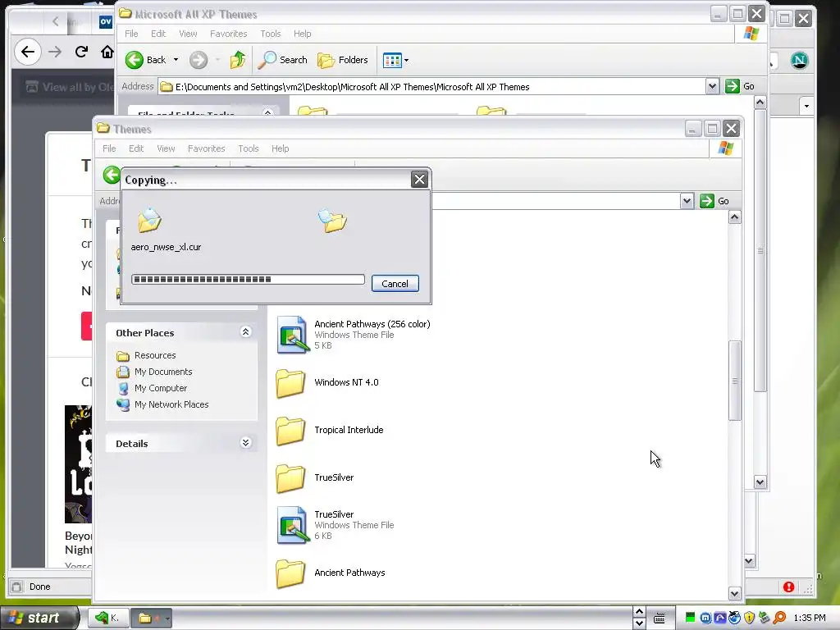Click the keyboard icon in taskbar
Screen dimensions: 840x630
[x=660, y=619]
